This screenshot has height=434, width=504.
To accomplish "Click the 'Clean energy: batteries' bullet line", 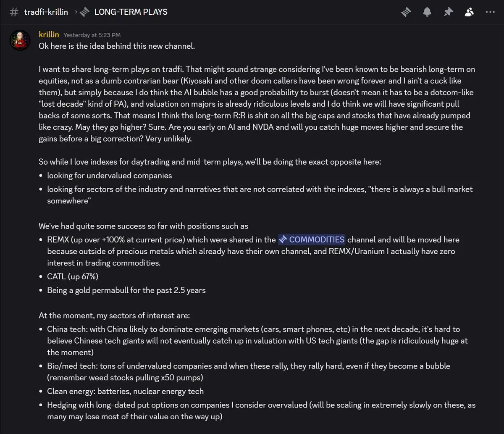I will coord(125,391).
